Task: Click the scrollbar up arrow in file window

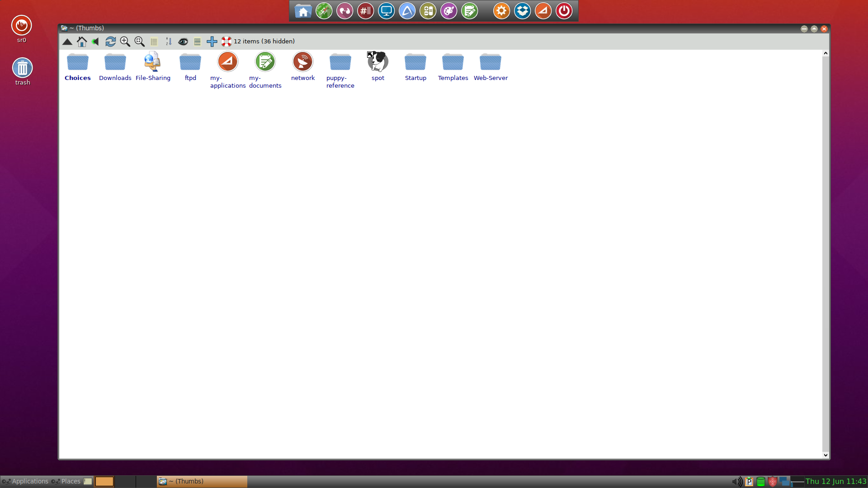Action: coord(826,53)
